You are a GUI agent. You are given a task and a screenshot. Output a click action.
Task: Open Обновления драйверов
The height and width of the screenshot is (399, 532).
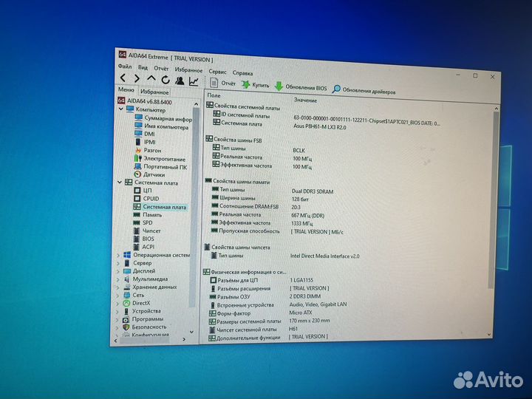point(364,90)
